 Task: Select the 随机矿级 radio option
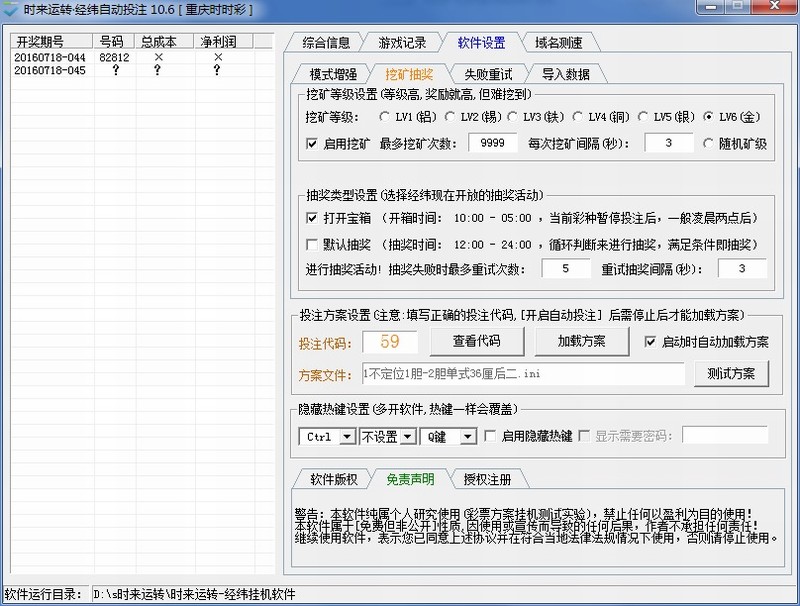710,144
